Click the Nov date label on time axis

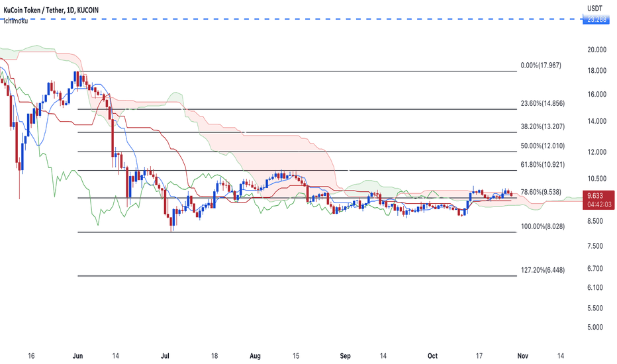(x=522, y=356)
